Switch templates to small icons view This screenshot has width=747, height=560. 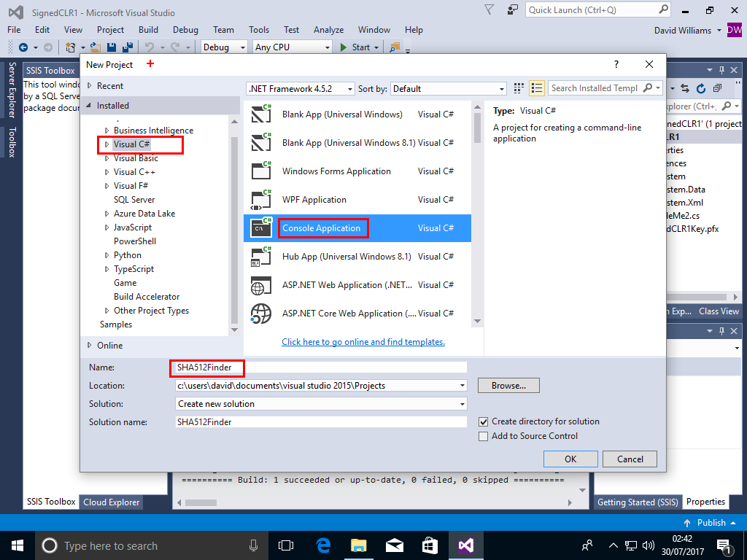[x=519, y=88]
